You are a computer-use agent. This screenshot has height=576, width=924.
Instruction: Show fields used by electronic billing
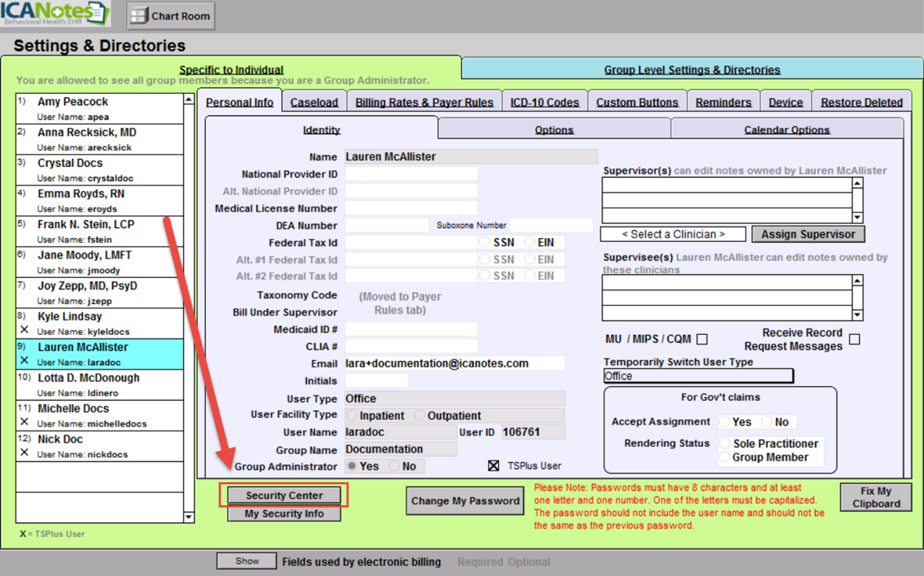(x=246, y=561)
